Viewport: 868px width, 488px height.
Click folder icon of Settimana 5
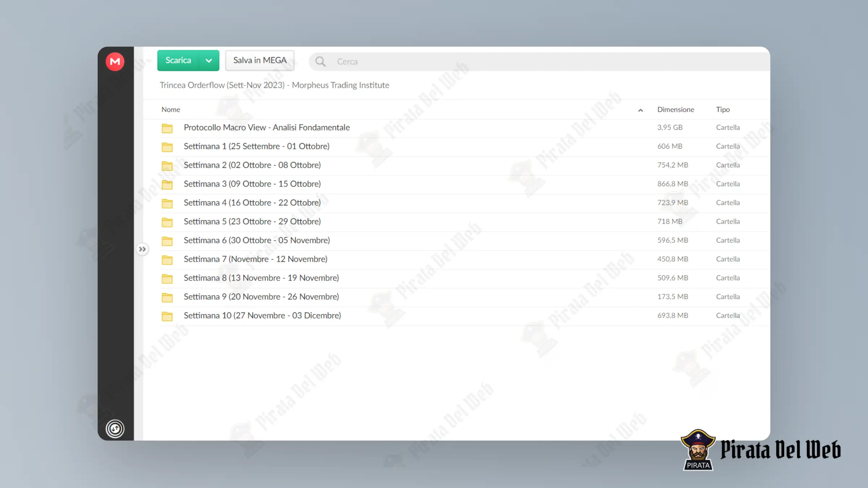[167, 222]
